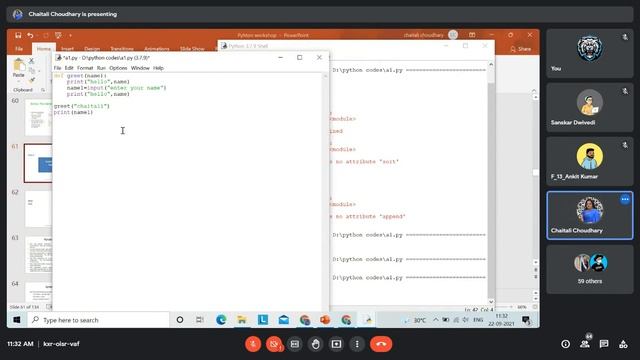The width and height of the screenshot is (640, 360).
Task: Open PowerPoint File tab
Action: (19, 49)
